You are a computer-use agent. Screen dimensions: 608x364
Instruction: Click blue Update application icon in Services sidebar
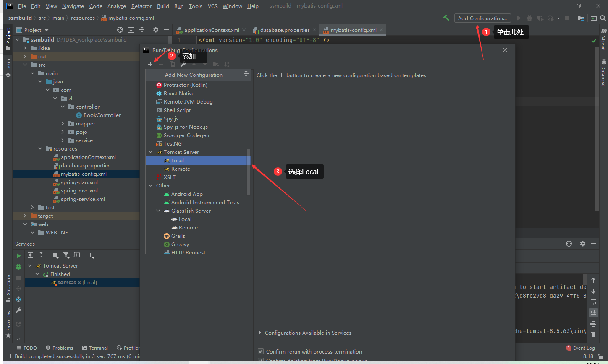pos(18,299)
